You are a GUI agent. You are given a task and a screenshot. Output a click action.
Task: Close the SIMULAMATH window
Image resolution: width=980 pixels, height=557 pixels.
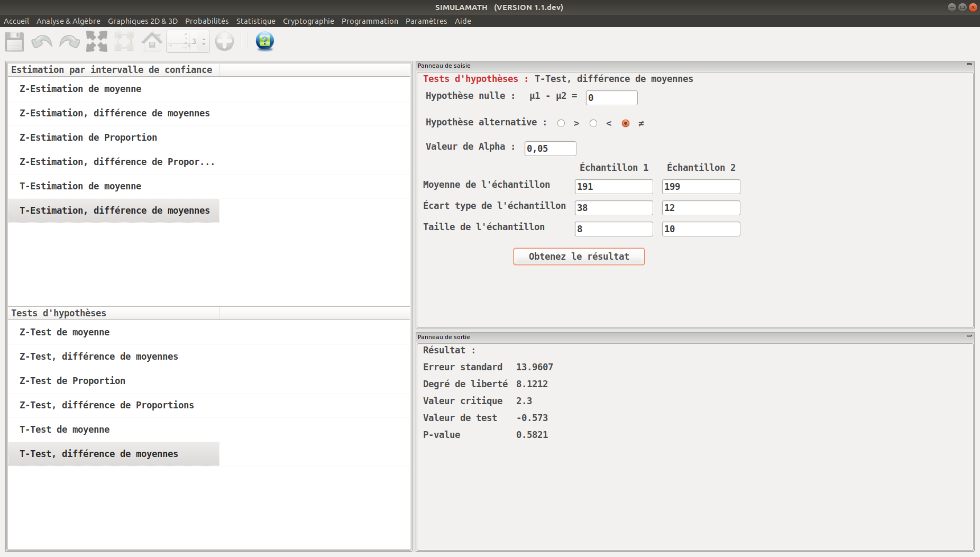(973, 7)
